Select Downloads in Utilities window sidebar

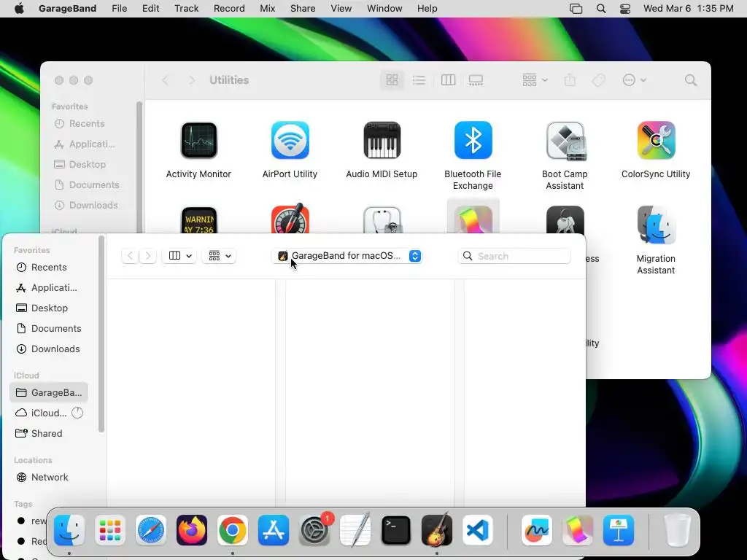(86, 205)
